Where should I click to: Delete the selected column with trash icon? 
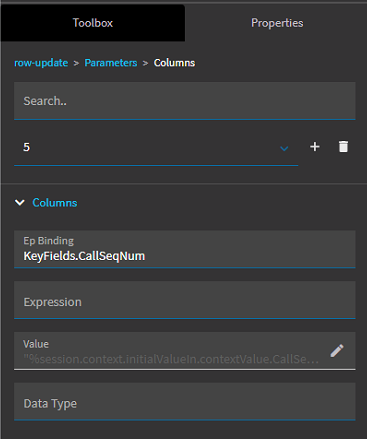343,147
